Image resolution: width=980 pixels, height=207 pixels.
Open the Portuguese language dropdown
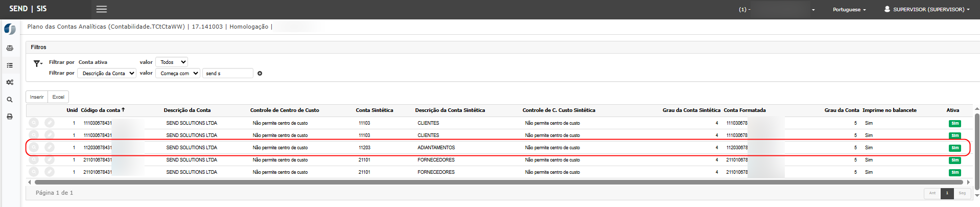(849, 10)
